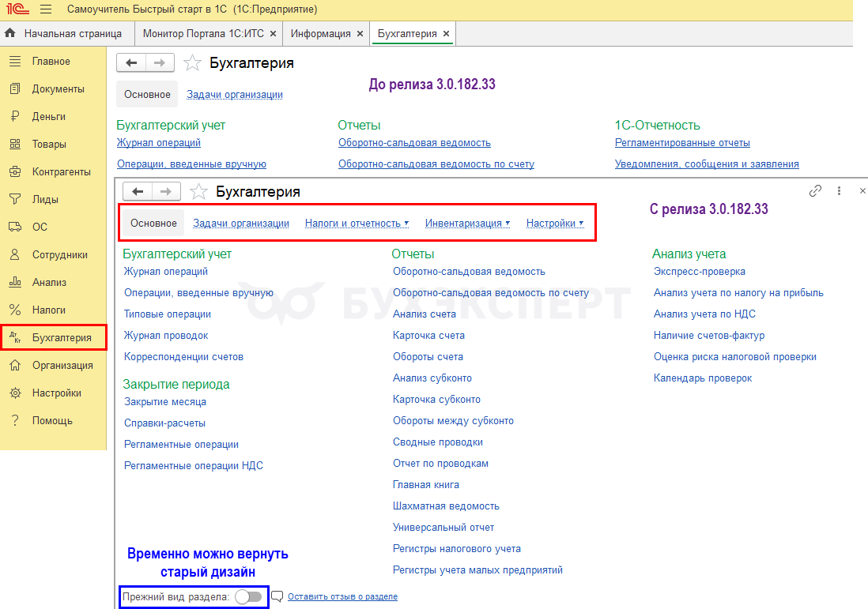868x609 pixels.
Task: Expand the Налоги и отчетность dropdown
Action: 357,223
